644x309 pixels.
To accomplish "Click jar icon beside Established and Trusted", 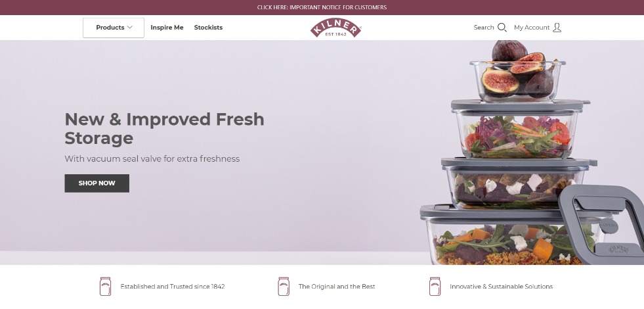I will pos(105,287).
